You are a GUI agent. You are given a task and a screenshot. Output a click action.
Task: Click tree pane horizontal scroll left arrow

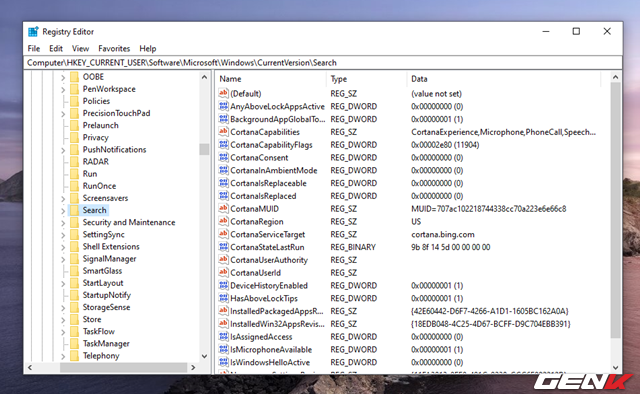(x=30, y=367)
